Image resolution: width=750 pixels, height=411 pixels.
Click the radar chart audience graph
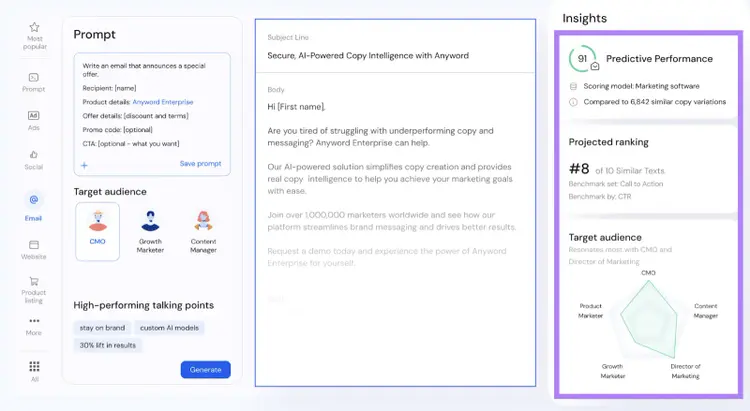pos(650,320)
